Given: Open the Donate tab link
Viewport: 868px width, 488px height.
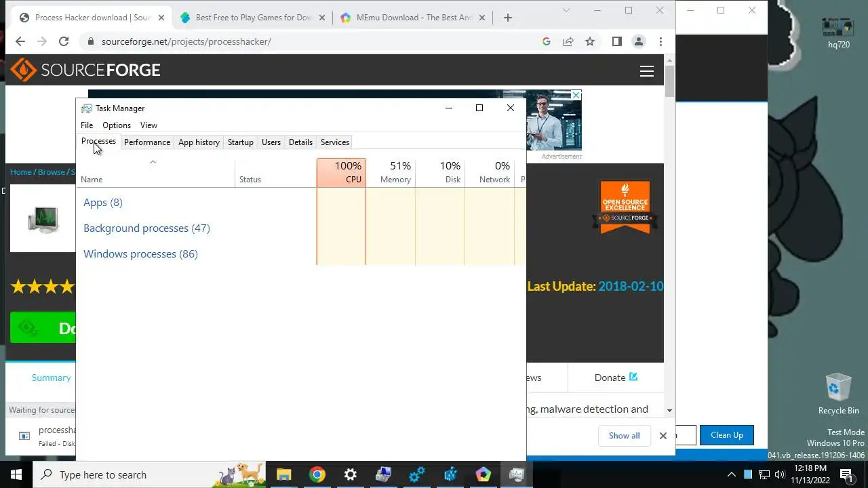Looking at the screenshot, I should point(616,378).
